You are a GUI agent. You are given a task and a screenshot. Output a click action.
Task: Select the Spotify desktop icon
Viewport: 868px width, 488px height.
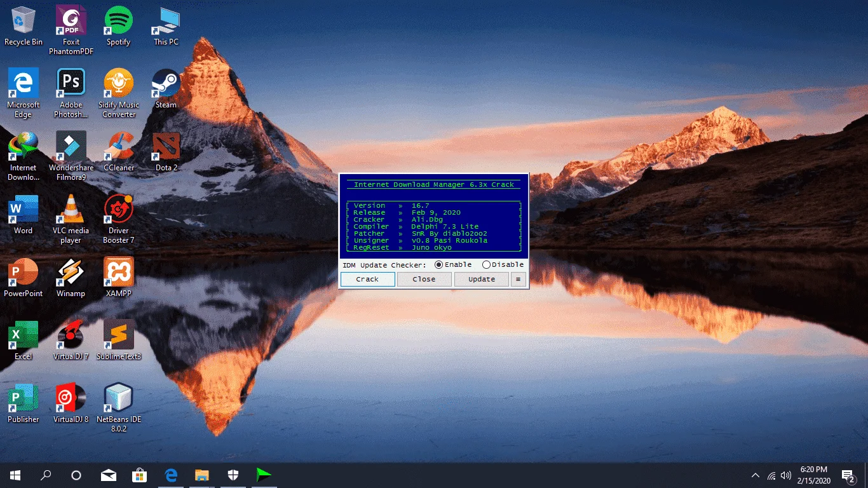coord(118,25)
